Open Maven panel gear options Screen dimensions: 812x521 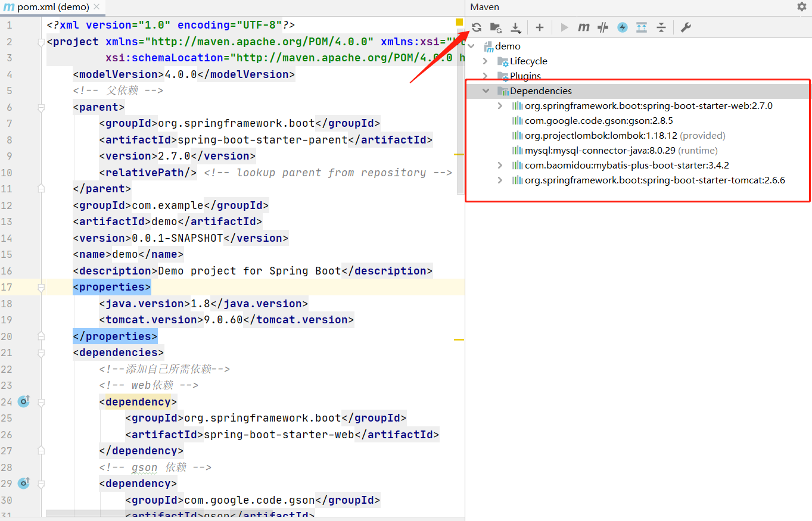pos(801,7)
